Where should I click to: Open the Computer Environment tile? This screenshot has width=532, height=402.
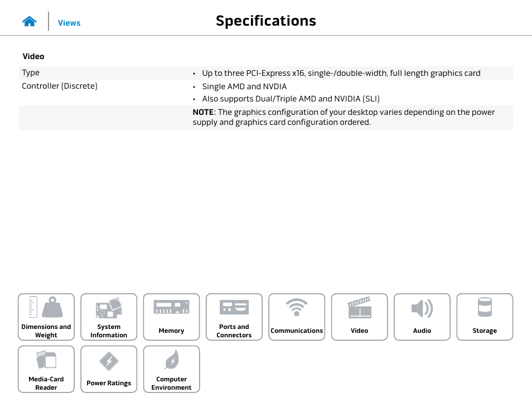171,369
